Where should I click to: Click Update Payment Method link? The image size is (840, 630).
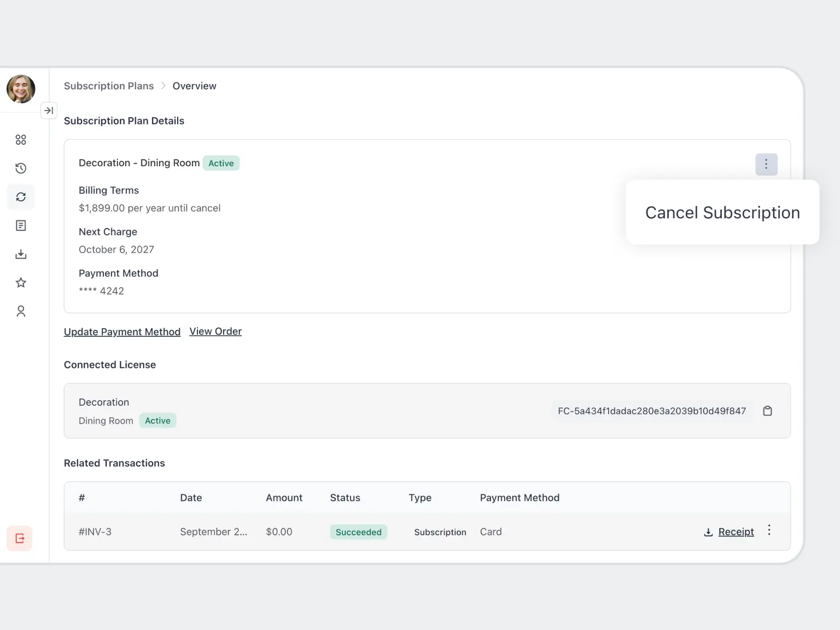coord(122,332)
